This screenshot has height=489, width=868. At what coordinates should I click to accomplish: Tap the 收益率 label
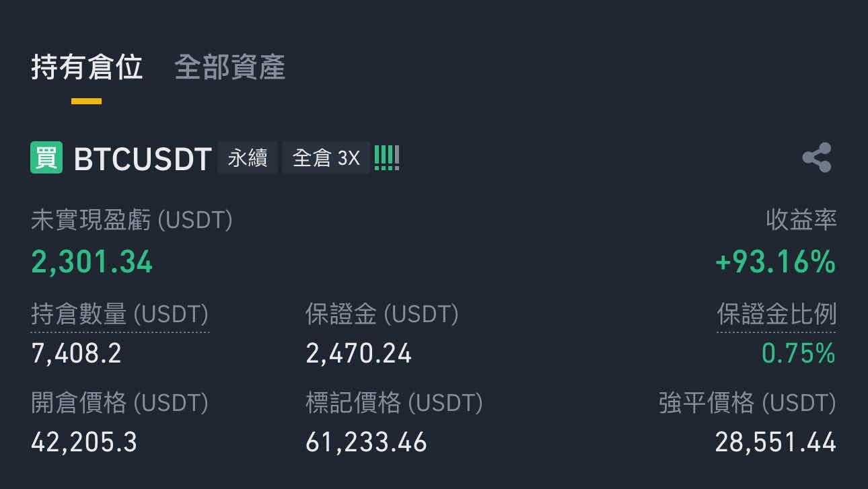click(801, 220)
